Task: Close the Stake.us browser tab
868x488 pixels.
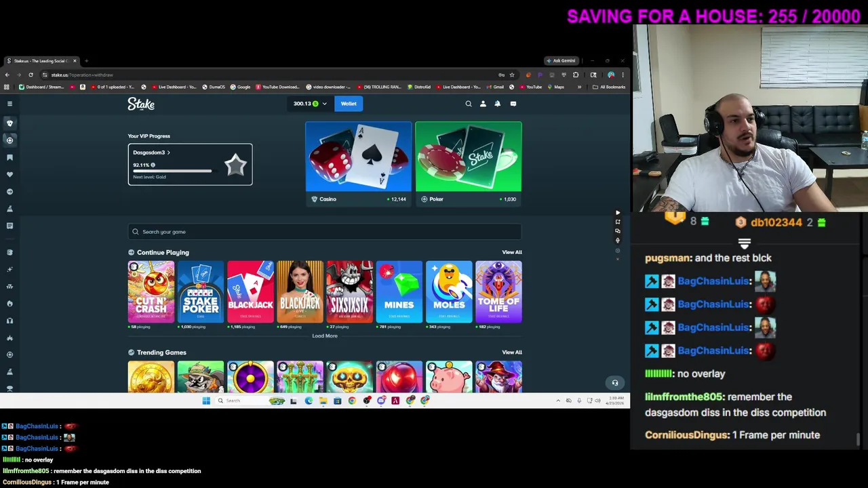Action: [x=75, y=61]
